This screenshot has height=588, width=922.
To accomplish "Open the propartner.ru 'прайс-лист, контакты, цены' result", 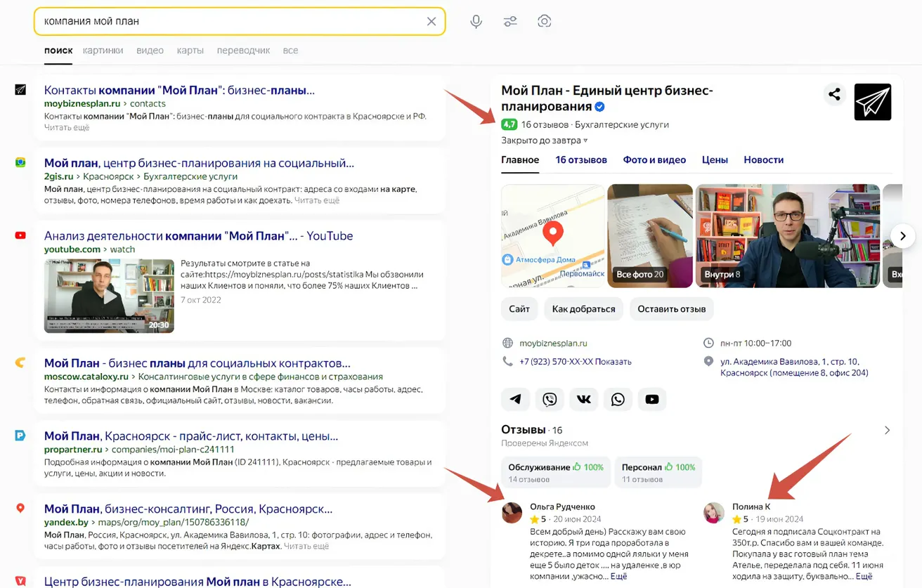I will pos(191,436).
